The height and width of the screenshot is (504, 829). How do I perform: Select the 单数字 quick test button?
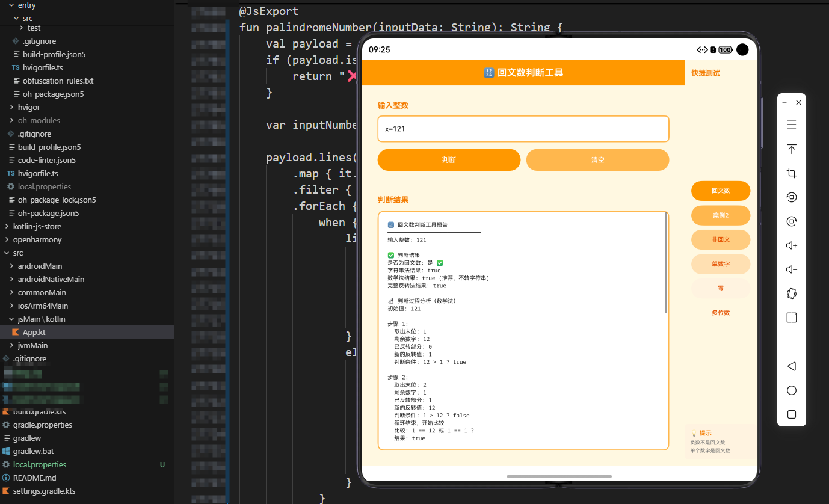coord(721,264)
